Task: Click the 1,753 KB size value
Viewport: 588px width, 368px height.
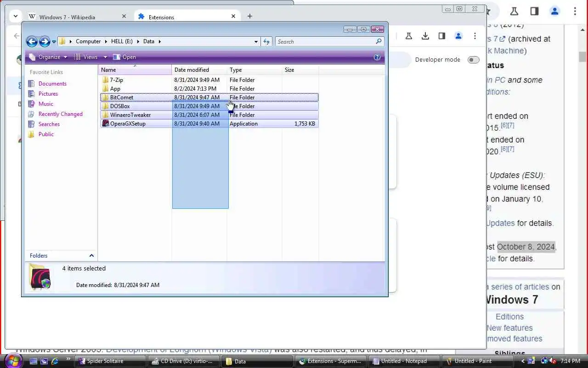Action: (x=305, y=124)
